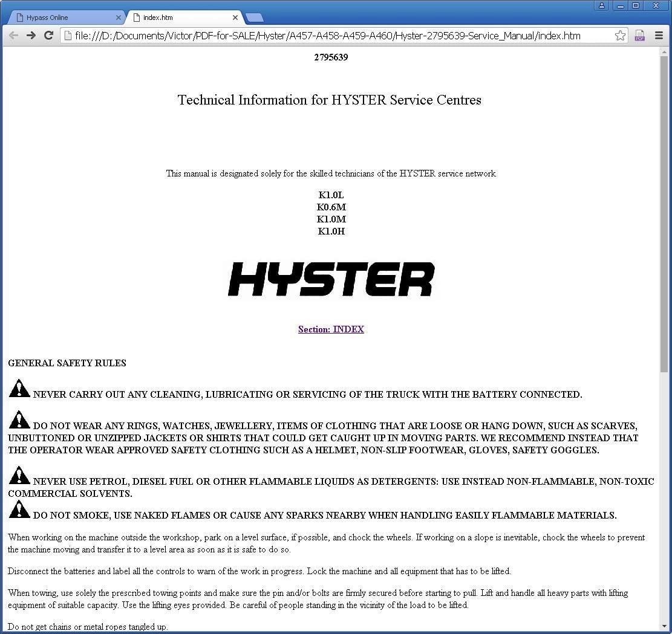
Task: Click the warning icon beside DO NOT SMOKE
Action: (x=19, y=509)
